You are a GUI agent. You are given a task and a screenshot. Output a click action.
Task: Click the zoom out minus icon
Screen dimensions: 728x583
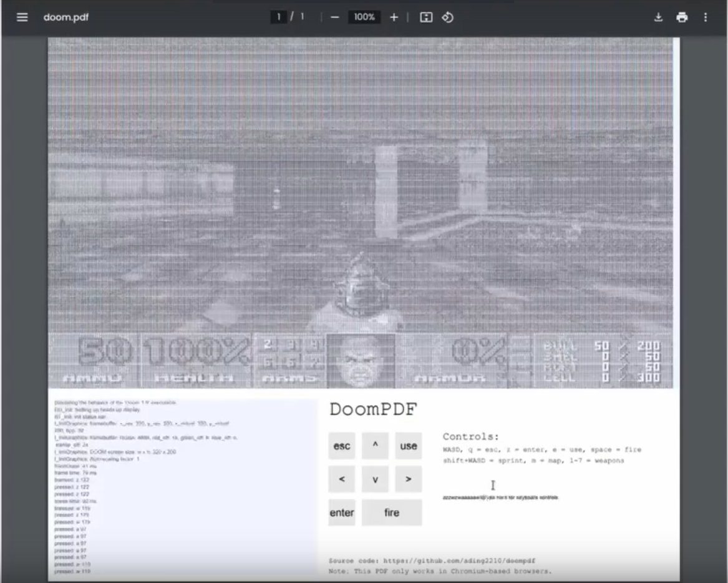[x=335, y=17]
